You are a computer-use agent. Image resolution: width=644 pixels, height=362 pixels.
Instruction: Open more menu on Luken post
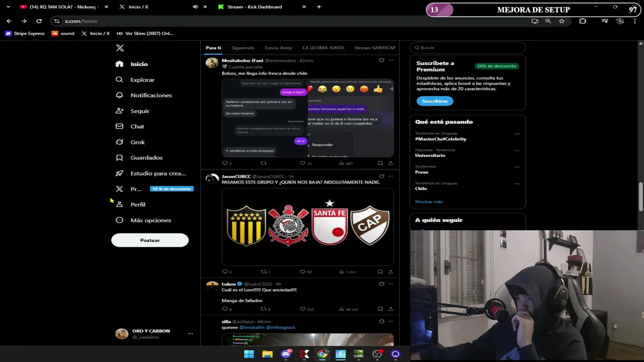(x=390, y=284)
